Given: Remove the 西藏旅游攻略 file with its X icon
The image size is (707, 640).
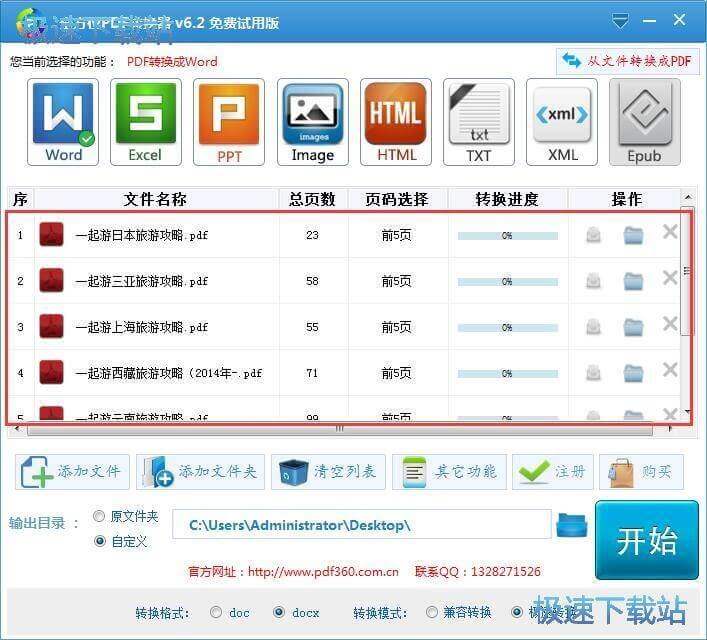Looking at the screenshot, I should coord(670,370).
